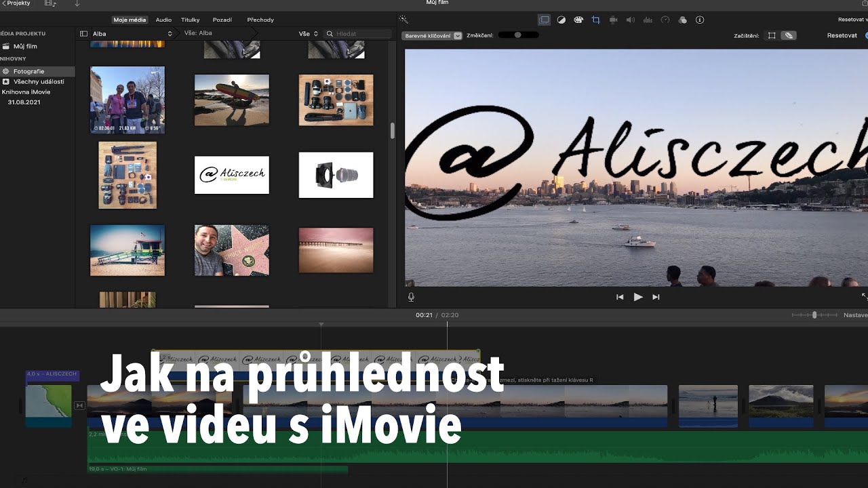Click the Můj film clapper icon in sidebar
The height and width of the screenshot is (488, 868).
pos(6,46)
